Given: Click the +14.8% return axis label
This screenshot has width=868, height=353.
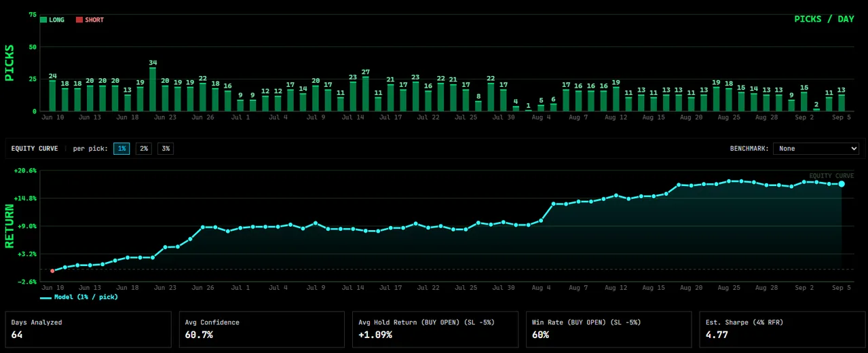Looking at the screenshot, I should (x=25, y=198).
